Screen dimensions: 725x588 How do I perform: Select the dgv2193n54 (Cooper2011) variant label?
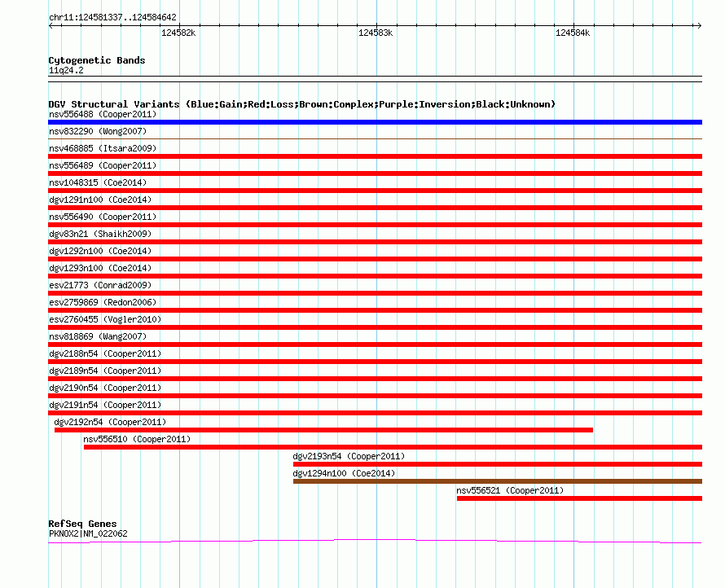[x=349, y=456]
